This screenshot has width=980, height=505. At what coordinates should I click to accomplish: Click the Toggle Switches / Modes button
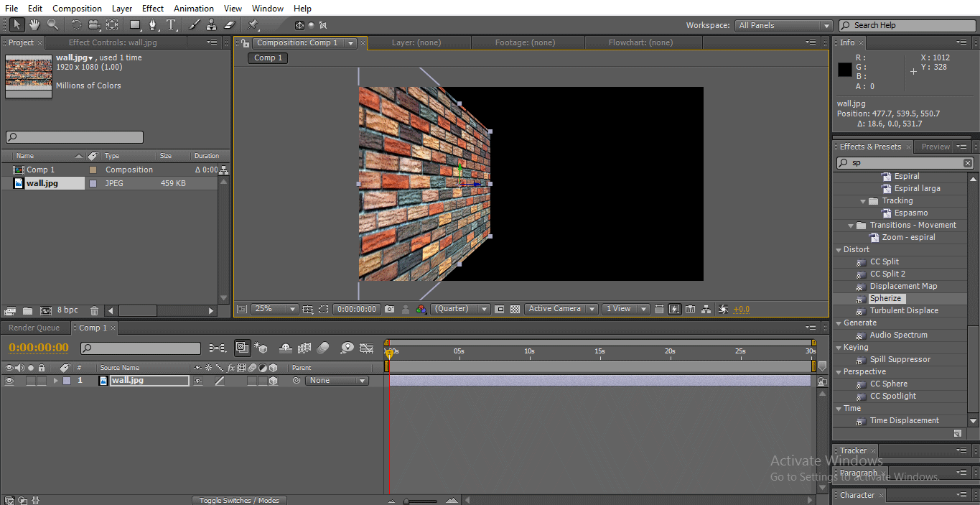tap(239, 500)
